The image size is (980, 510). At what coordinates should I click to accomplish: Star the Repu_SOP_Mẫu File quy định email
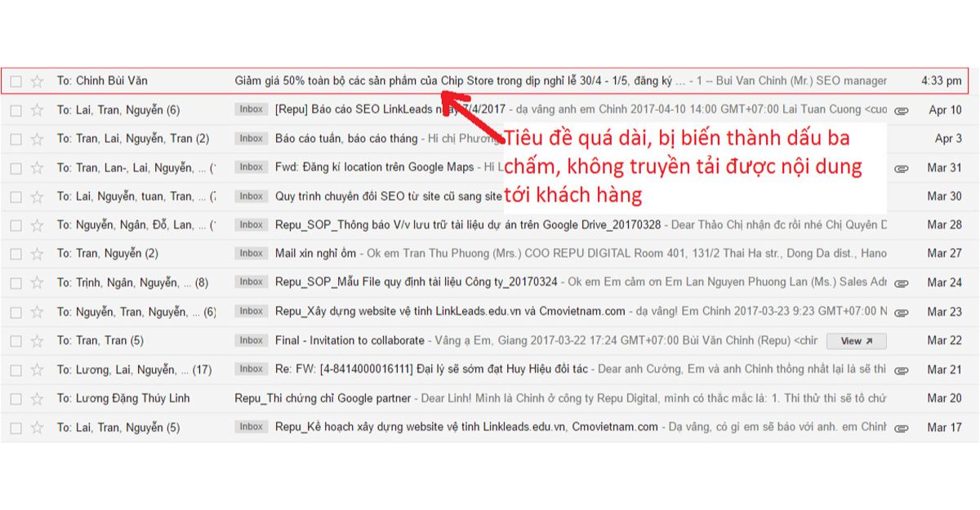[x=37, y=282]
